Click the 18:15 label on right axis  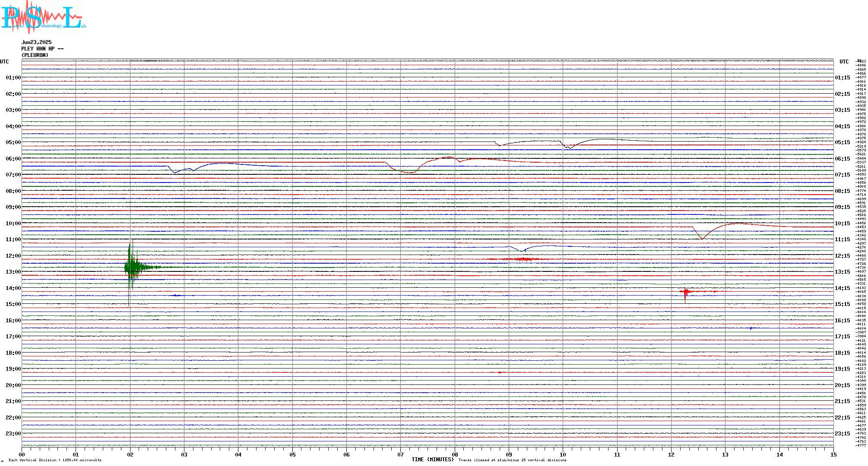(843, 353)
